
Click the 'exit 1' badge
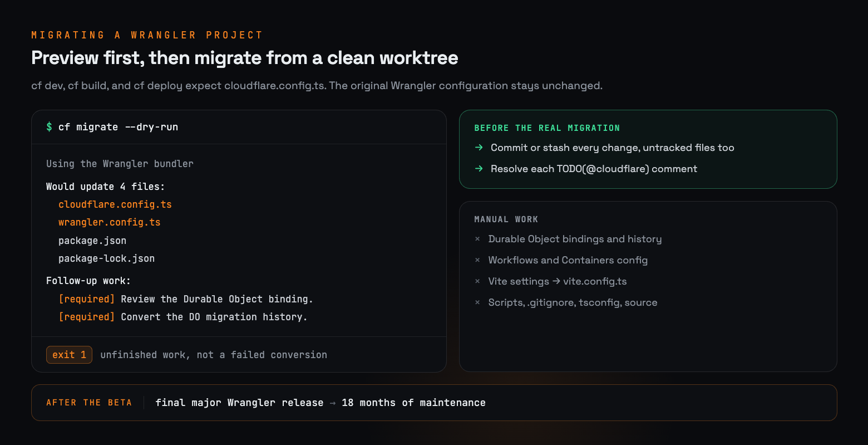pos(69,355)
